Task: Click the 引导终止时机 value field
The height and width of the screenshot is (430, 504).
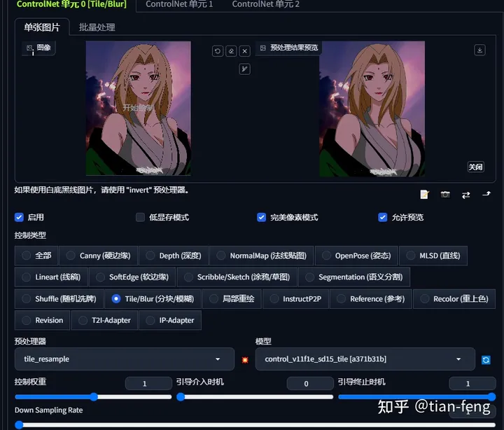Action: (x=472, y=383)
